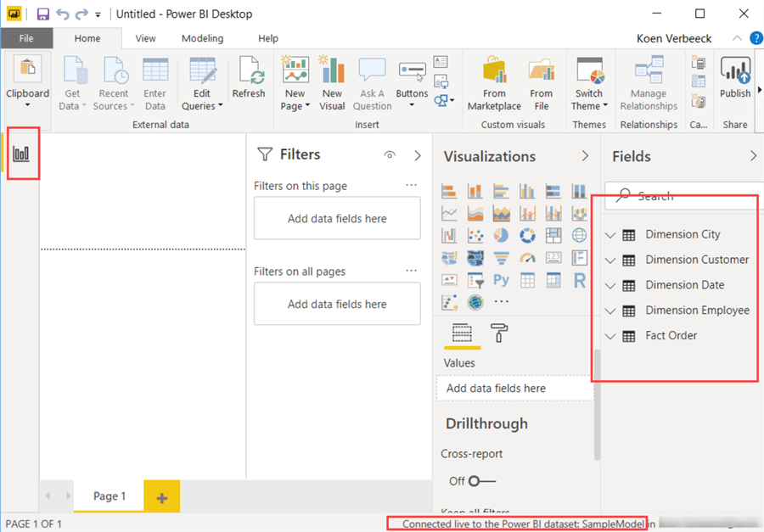The image size is (764, 532).
Task: Switch to the Home ribbon tab
Action: [87, 38]
